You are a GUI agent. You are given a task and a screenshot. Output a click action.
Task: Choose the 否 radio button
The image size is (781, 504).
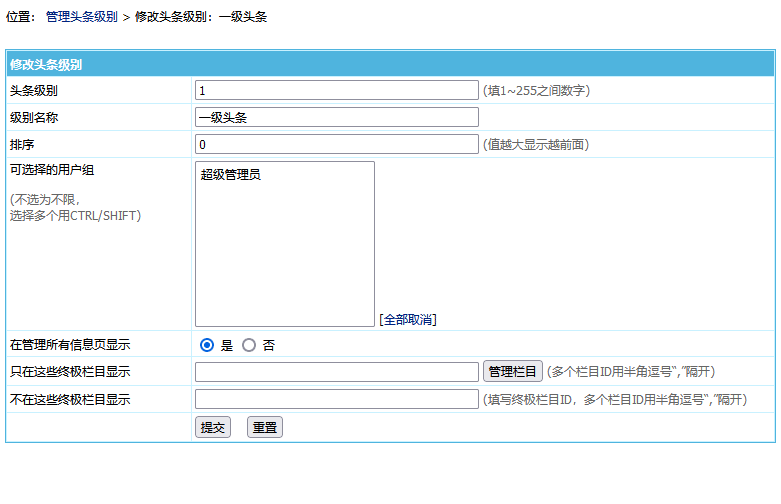(249, 345)
